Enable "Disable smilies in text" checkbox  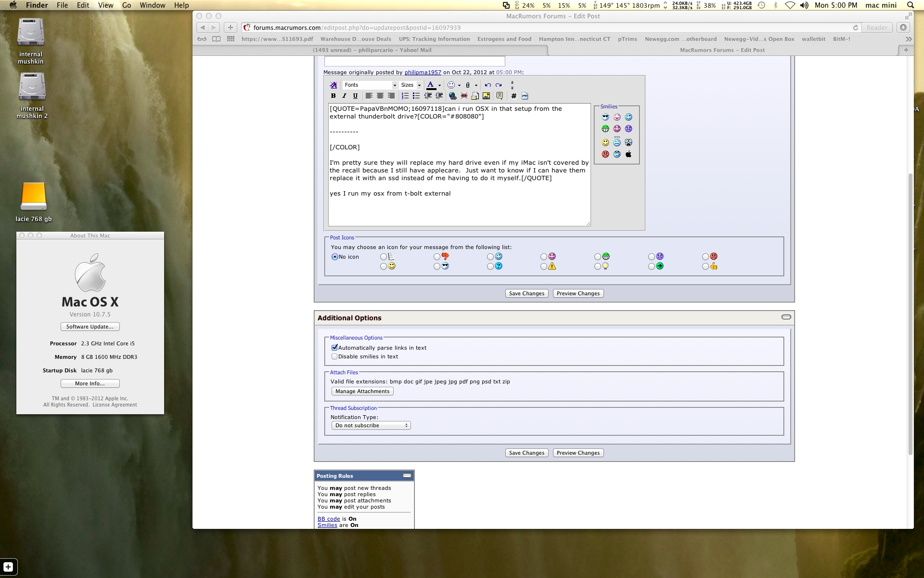click(334, 356)
